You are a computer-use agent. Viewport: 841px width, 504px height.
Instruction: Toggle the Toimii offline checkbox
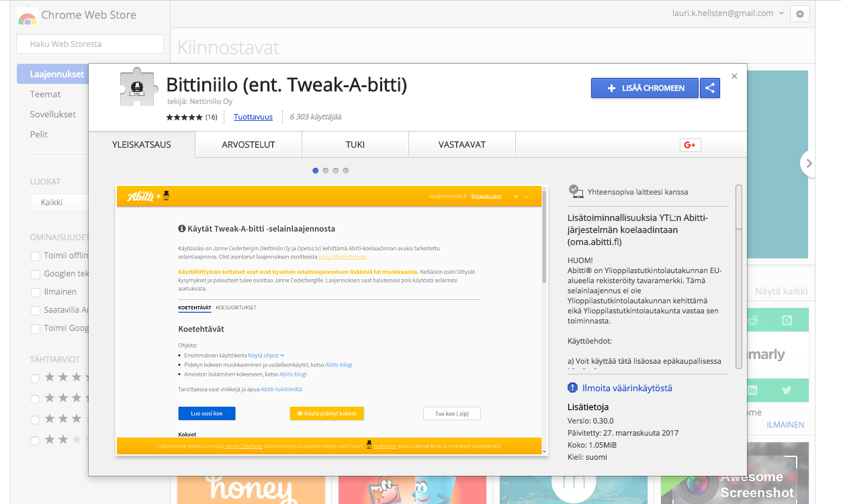[36, 256]
